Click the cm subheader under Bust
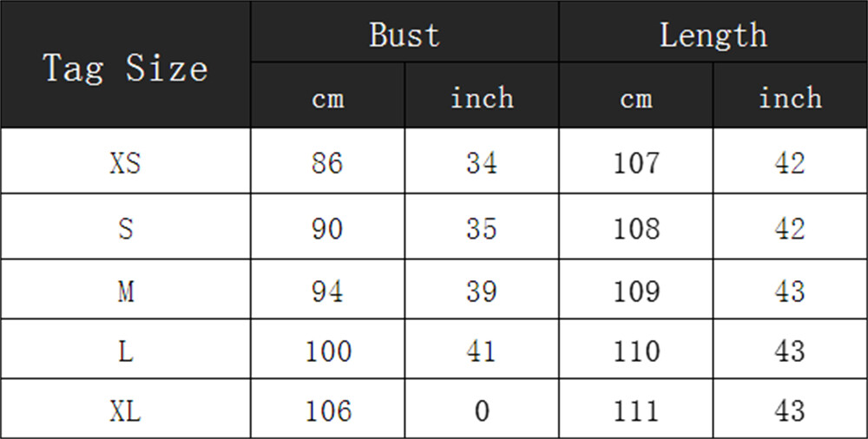The width and height of the screenshot is (868, 439). point(327,98)
